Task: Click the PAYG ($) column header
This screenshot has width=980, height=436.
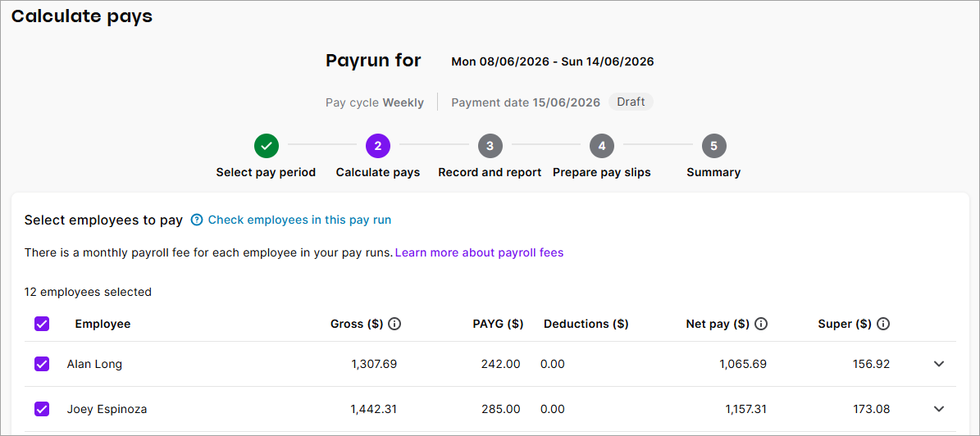Action: pyautogui.click(x=498, y=324)
